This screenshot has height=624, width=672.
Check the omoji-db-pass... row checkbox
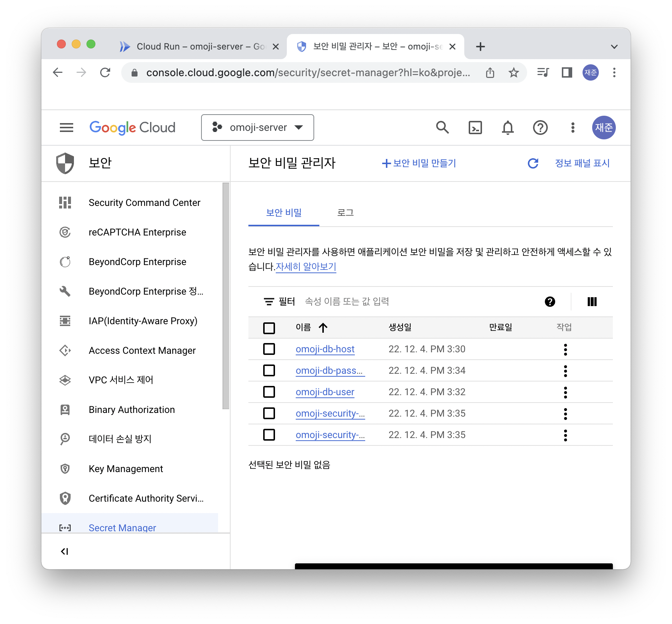click(269, 370)
